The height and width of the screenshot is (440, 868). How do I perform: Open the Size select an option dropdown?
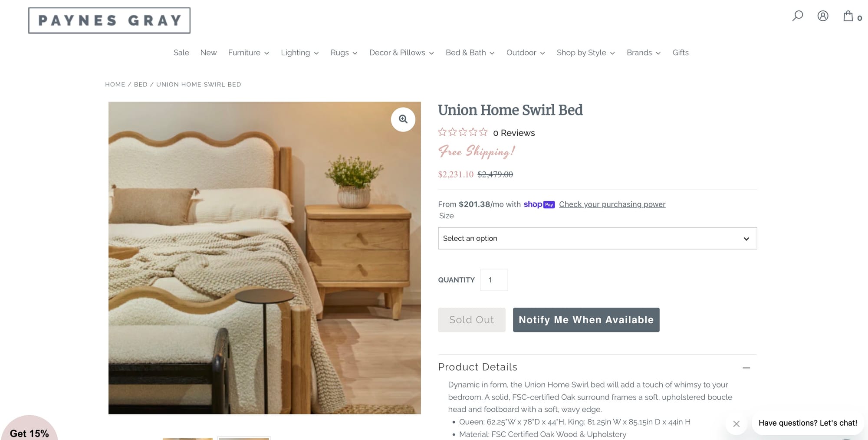pos(597,238)
